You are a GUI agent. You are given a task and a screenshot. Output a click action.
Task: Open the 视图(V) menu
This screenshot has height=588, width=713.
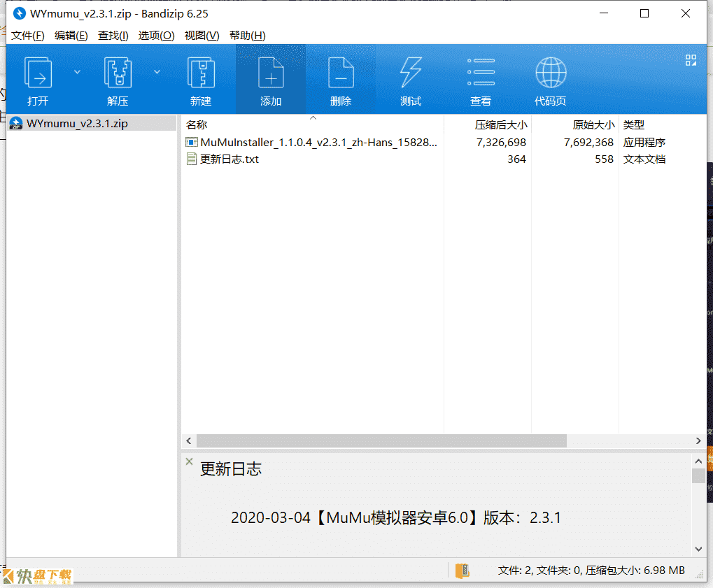tap(202, 36)
